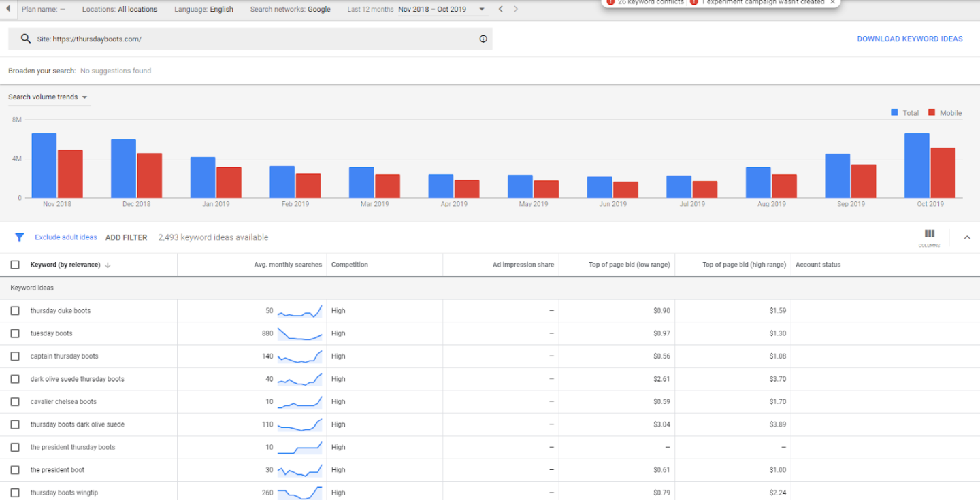Open the filter funnel icon
Screen dimensions: 980x500
[20, 237]
